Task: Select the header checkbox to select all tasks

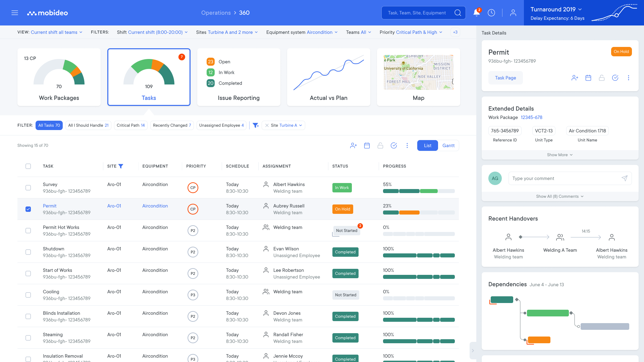Action: pyautogui.click(x=28, y=166)
